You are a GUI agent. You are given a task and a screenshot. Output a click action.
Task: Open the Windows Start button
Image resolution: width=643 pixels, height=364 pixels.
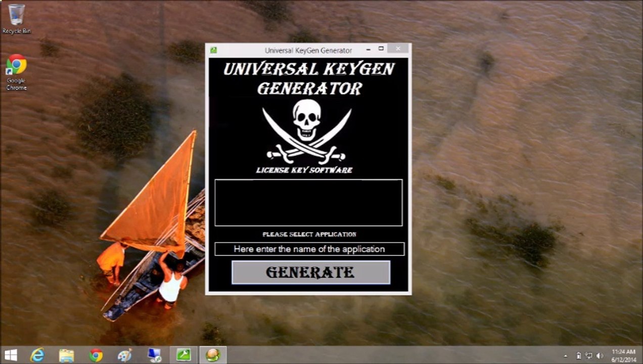click(x=11, y=355)
